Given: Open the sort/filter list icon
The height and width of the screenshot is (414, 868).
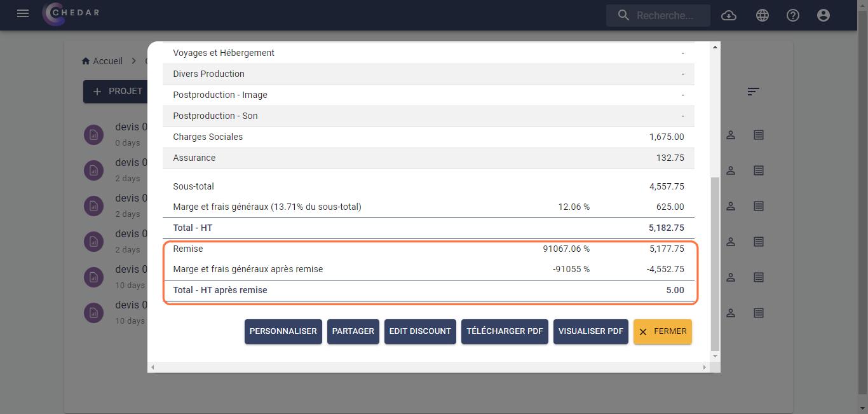Looking at the screenshot, I should [x=753, y=92].
